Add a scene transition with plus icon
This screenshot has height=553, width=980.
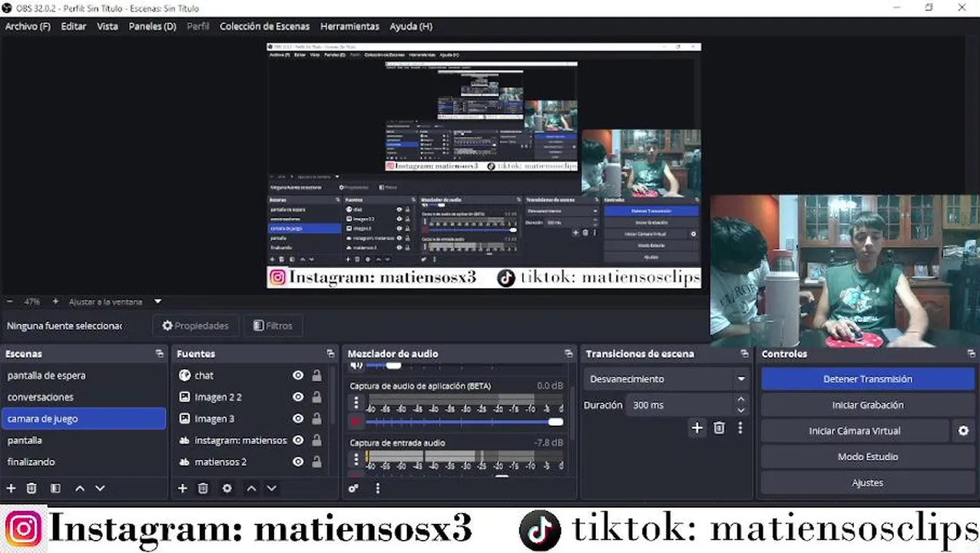pyautogui.click(x=697, y=429)
